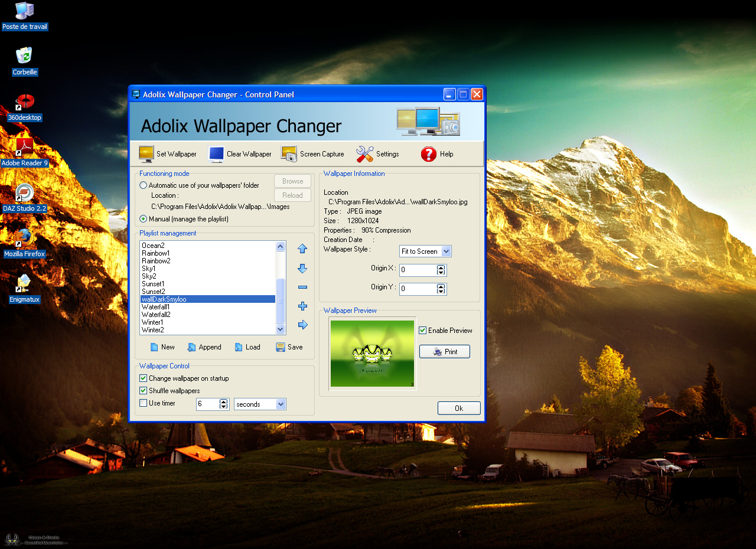The width and height of the screenshot is (756, 549).
Task: Click into the Origin Y field
Action: [418, 289]
